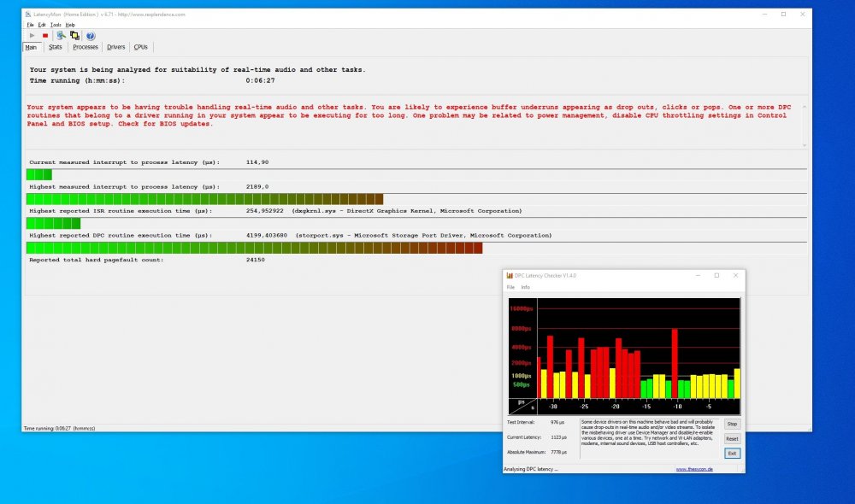The image size is (855, 504).
Task: Click the DPC latency bar graph
Action: [624, 356]
